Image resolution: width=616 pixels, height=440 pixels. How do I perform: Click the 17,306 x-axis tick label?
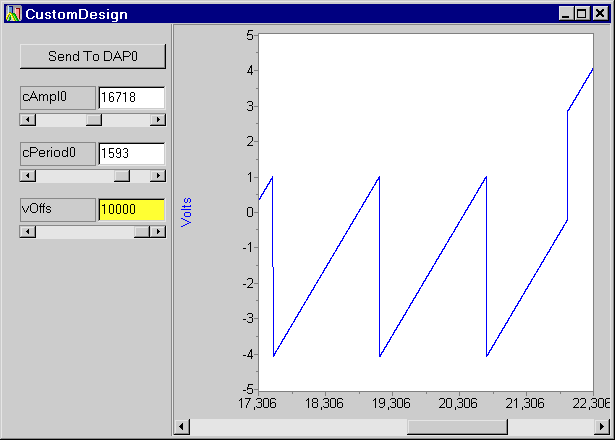(x=257, y=403)
